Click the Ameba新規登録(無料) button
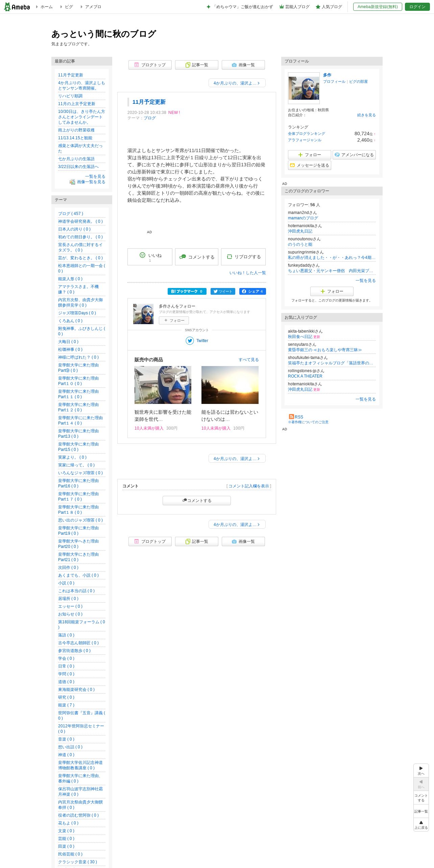The width and height of the screenshot is (434, 868). 378,7
